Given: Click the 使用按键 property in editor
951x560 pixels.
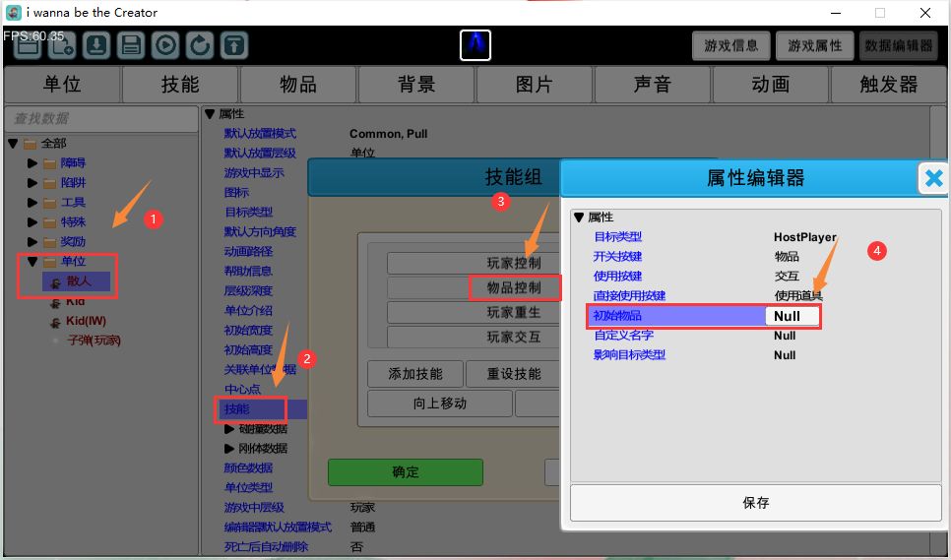Looking at the screenshot, I should tap(617, 277).
